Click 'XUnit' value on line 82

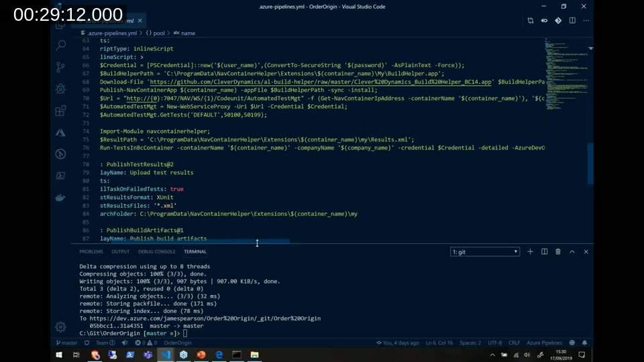tap(165, 197)
